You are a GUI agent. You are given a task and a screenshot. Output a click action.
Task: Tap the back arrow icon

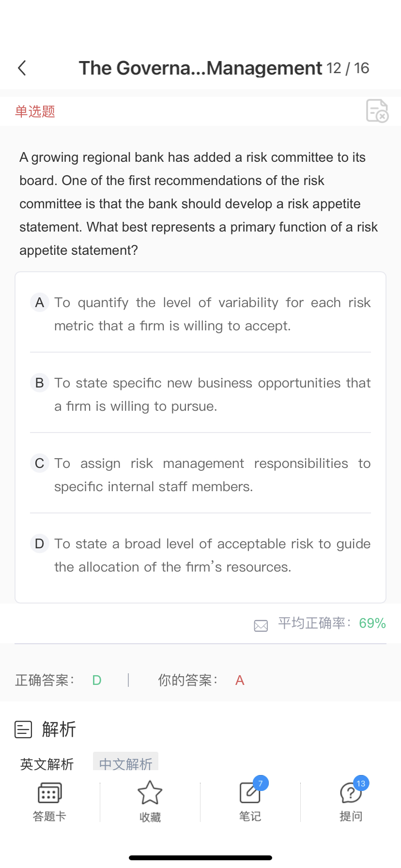(x=22, y=68)
